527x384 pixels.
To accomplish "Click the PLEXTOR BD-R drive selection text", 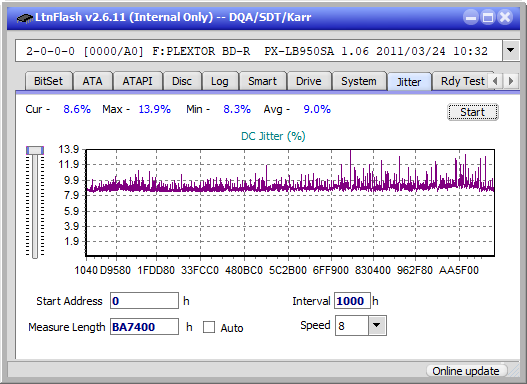I will 257,51.
